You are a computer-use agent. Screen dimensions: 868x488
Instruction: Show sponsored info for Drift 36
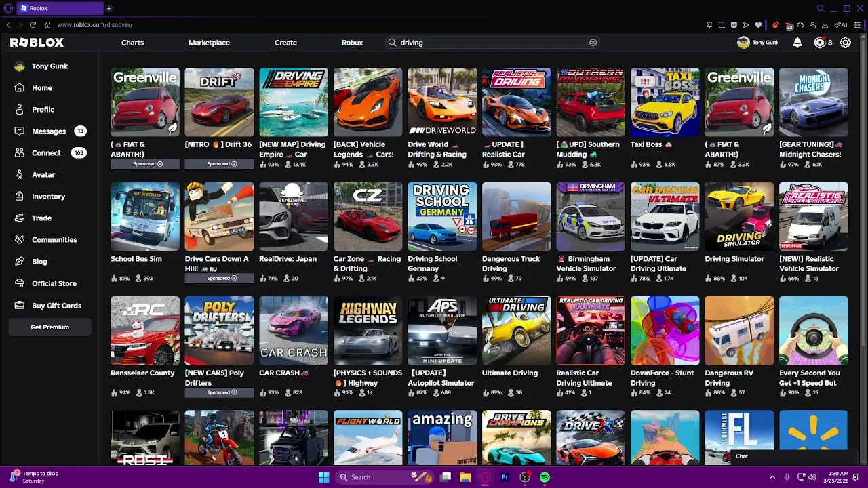click(x=234, y=164)
